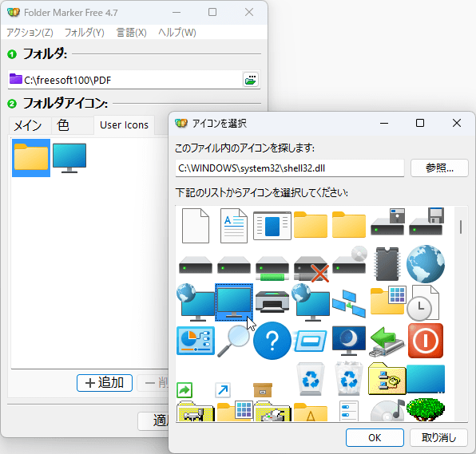Click the 参照... browse button

click(x=439, y=168)
